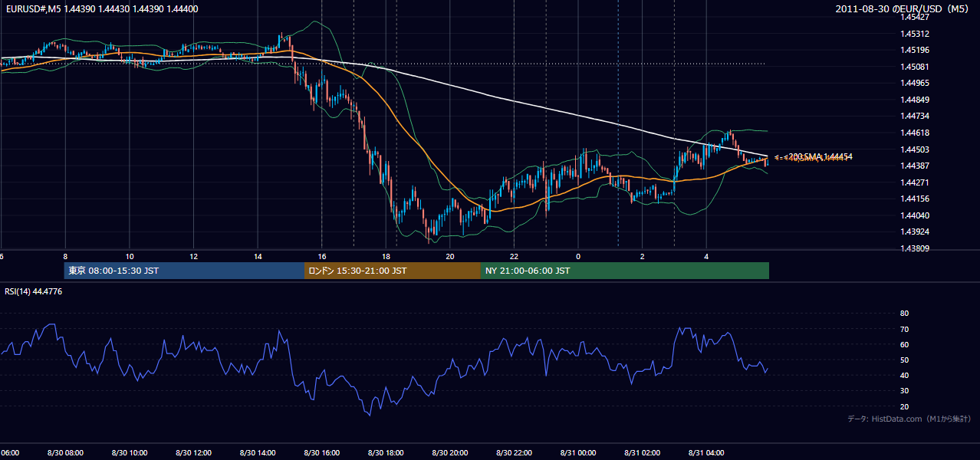Click the 1.45312 price axis label
980x460 pixels.
tap(914, 34)
